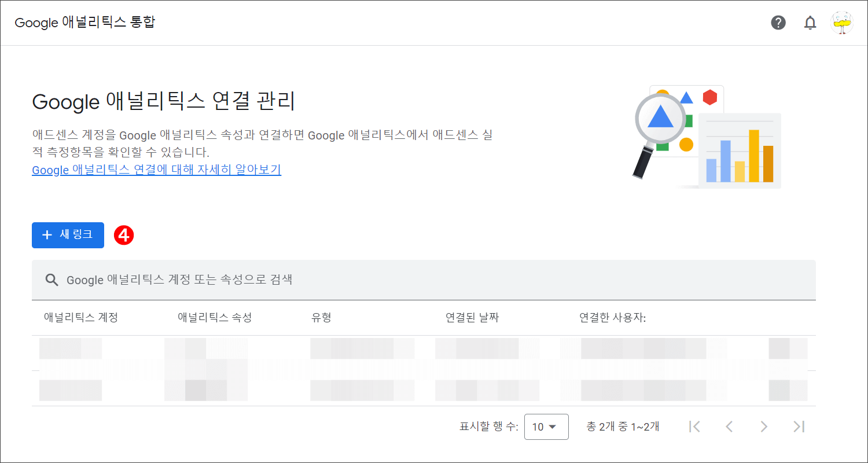Click the 표시할 행 수: label
This screenshot has width=868, height=463.
click(488, 427)
